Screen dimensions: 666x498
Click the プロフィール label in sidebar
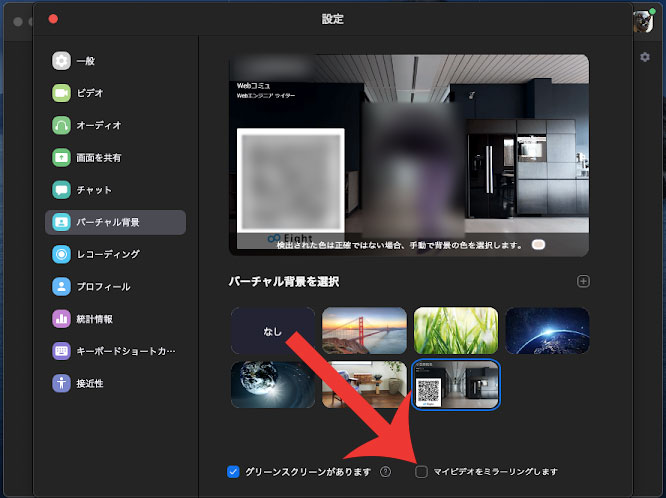pyautogui.click(x=103, y=287)
